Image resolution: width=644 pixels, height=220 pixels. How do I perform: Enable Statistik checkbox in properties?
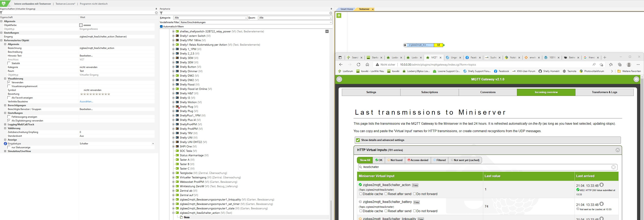click(9, 63)
